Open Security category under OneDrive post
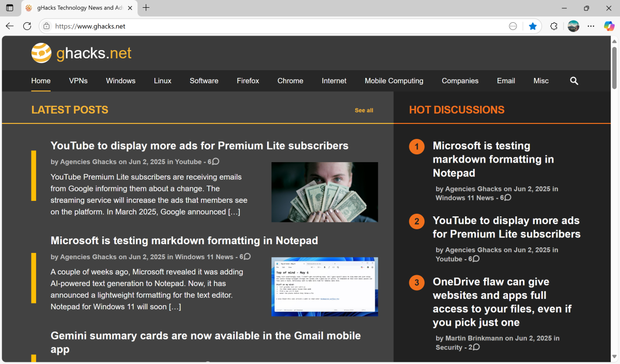 pos(449,347)
